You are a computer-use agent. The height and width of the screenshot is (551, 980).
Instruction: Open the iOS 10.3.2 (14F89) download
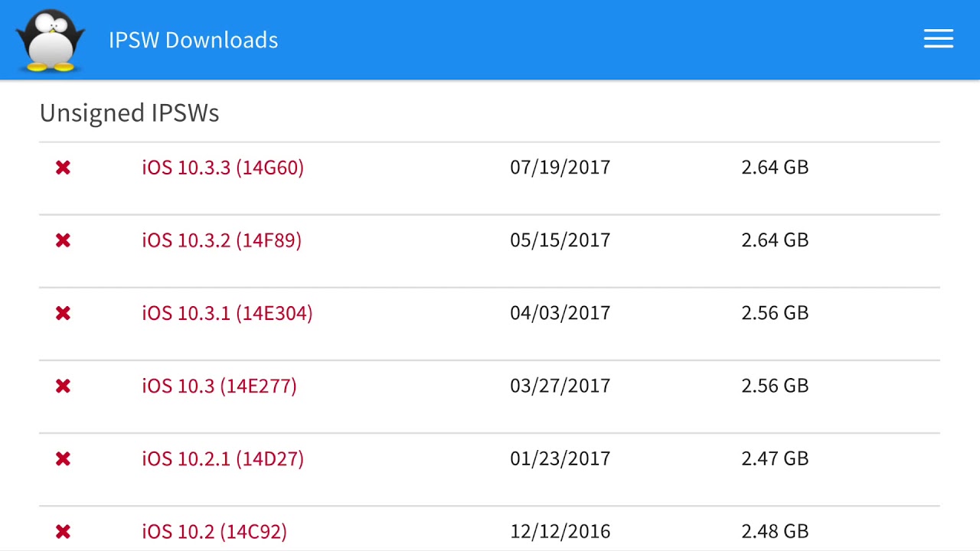[221, 240]
